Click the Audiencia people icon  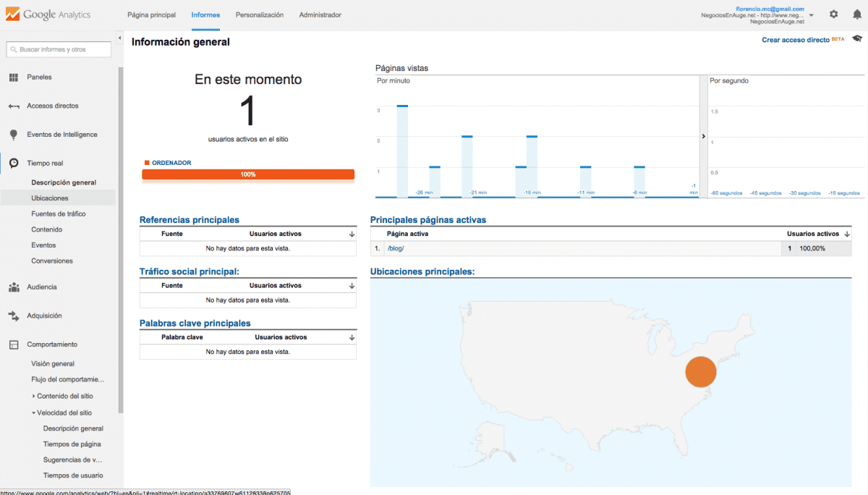14,287
